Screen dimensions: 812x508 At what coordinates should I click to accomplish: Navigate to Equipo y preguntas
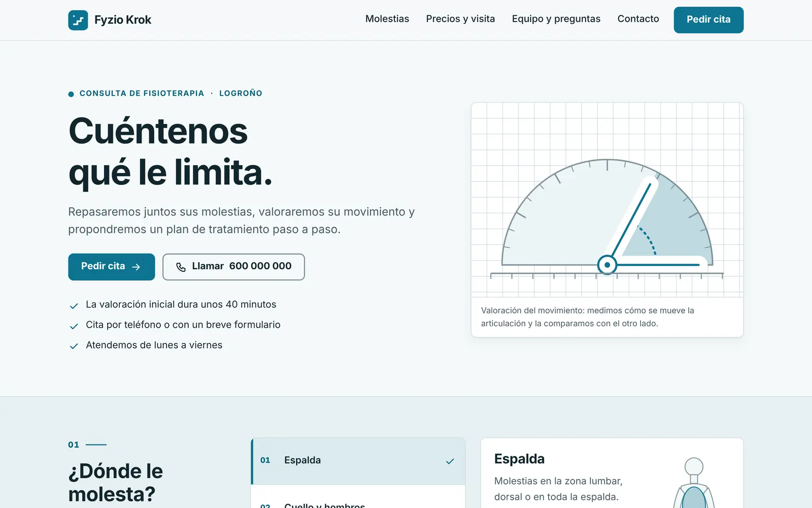556,19
